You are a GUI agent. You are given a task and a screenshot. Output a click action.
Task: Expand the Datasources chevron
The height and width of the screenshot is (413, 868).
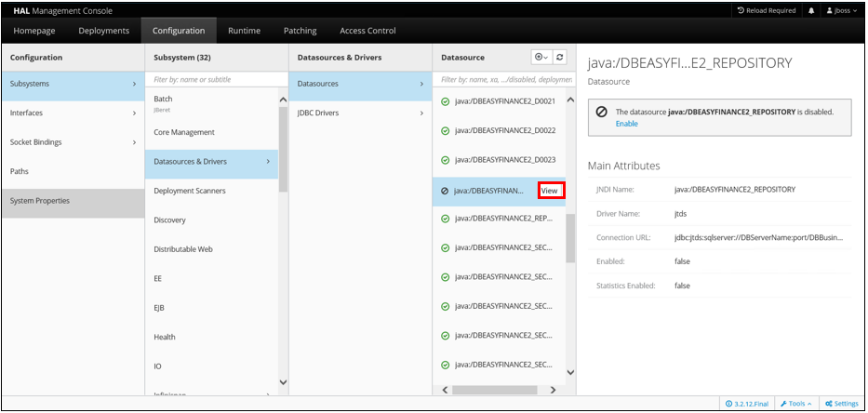[421, 84]
